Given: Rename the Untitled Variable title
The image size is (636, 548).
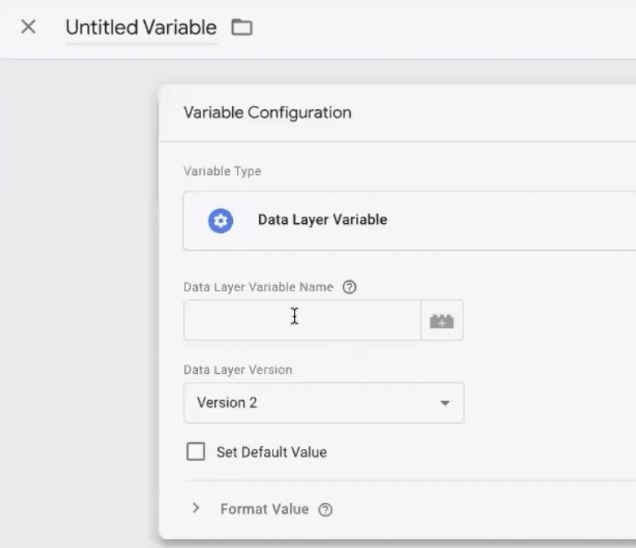Looking at the screenshot, I should pyautogui.click(x=141, y=28).
